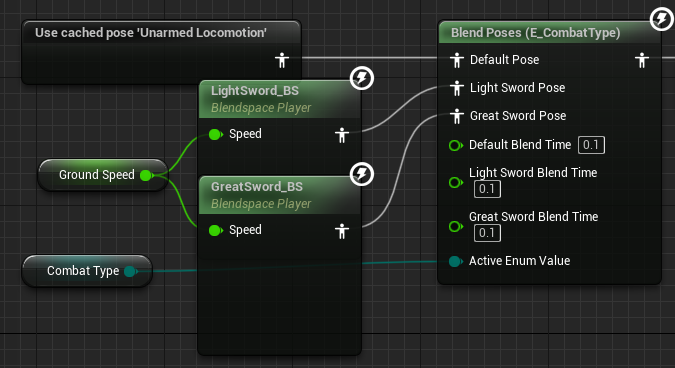The height and width of the screenshot is (368, 675).
Task: Edit Default Blend Time value field
Action: click(x=591, y=145)
